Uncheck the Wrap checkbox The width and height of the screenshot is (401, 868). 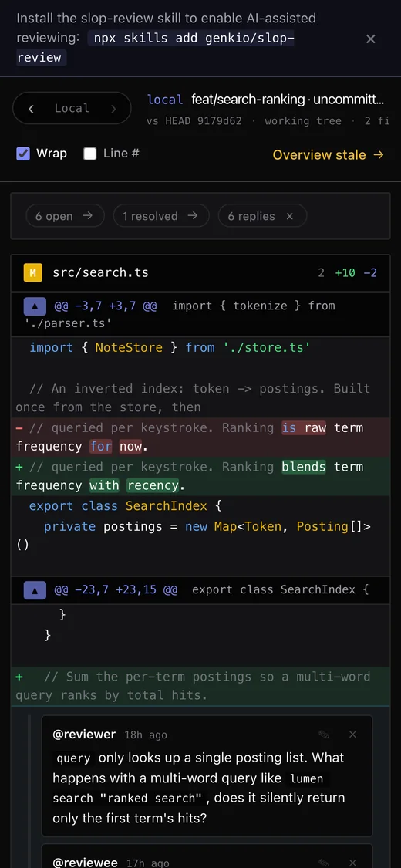[22, 154]
